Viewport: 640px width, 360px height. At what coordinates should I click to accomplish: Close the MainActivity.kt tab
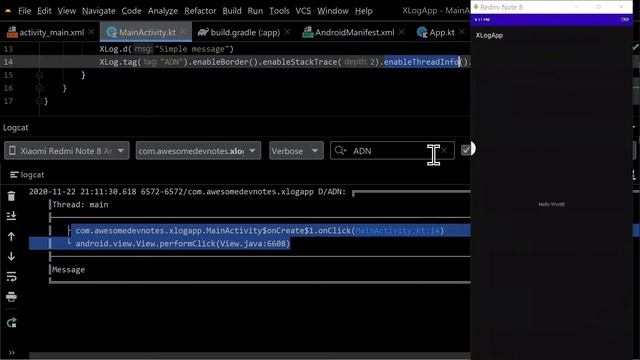pos(183,32)
